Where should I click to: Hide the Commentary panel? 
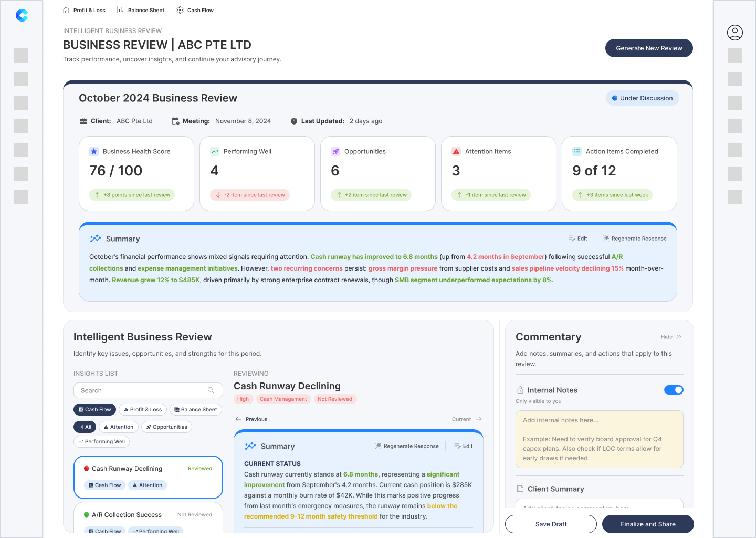(x=671, y=337)
